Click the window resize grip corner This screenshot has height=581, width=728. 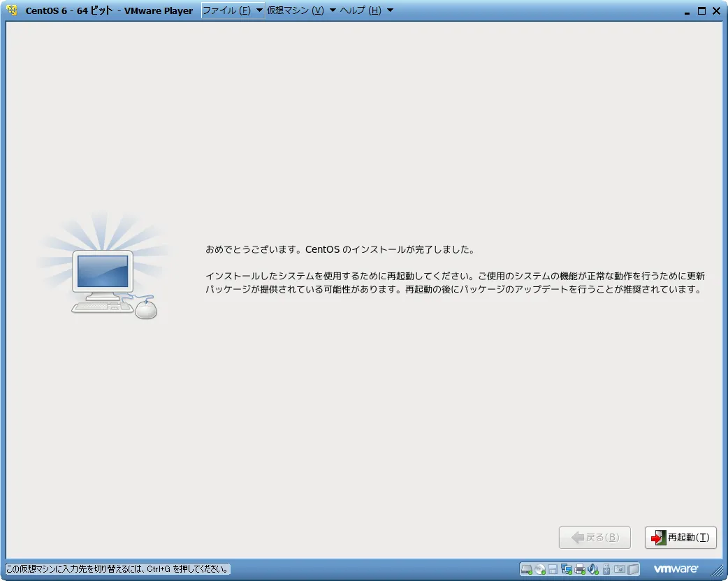click(718, 570)
